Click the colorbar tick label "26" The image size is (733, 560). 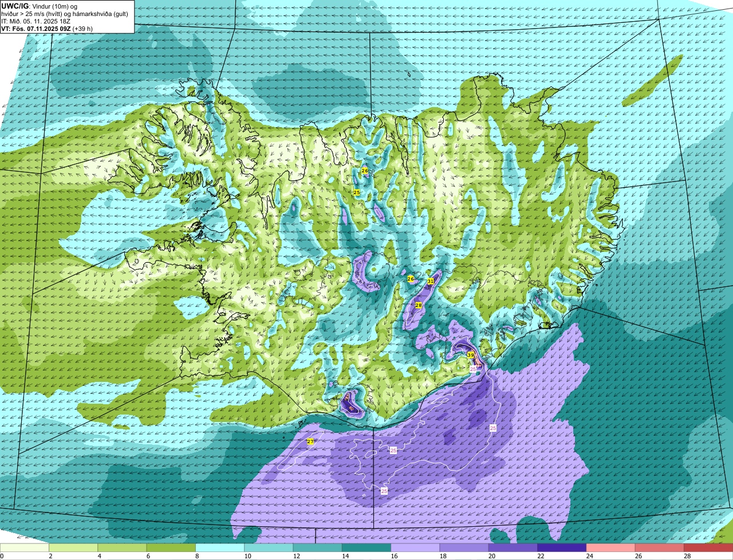click(637, 556)
